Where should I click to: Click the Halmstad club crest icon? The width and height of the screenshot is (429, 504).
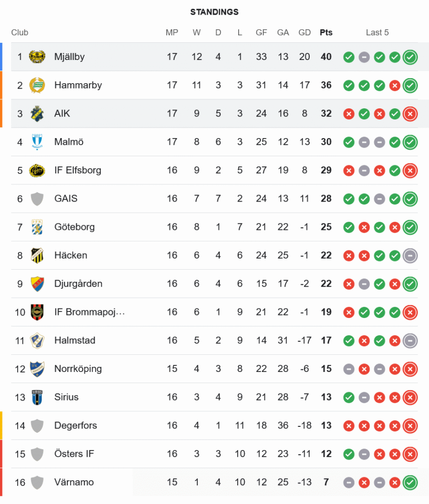pyautogui.click(x=37, y=340)
